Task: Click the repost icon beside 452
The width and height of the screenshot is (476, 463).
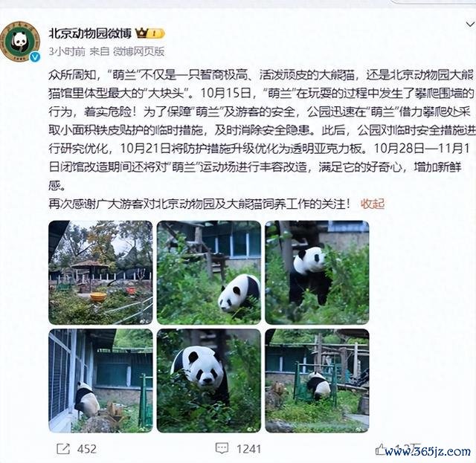Action: (x=63, y=448)
